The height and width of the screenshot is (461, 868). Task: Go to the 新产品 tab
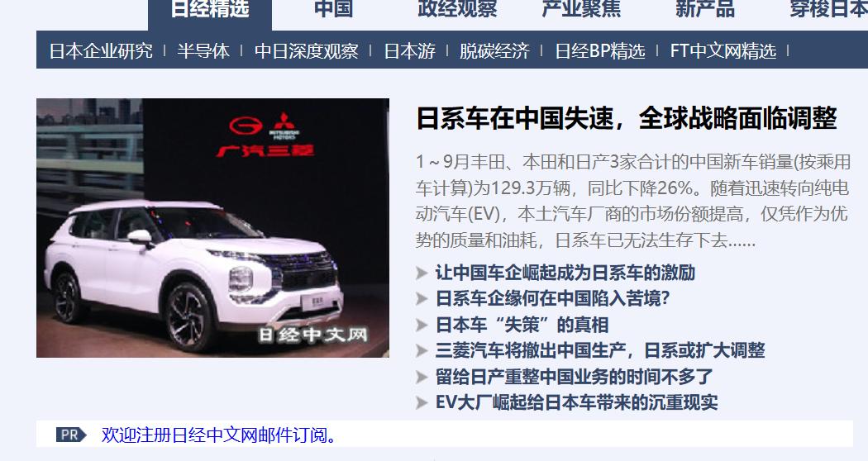pyautogui.click(x=704, y=10)
